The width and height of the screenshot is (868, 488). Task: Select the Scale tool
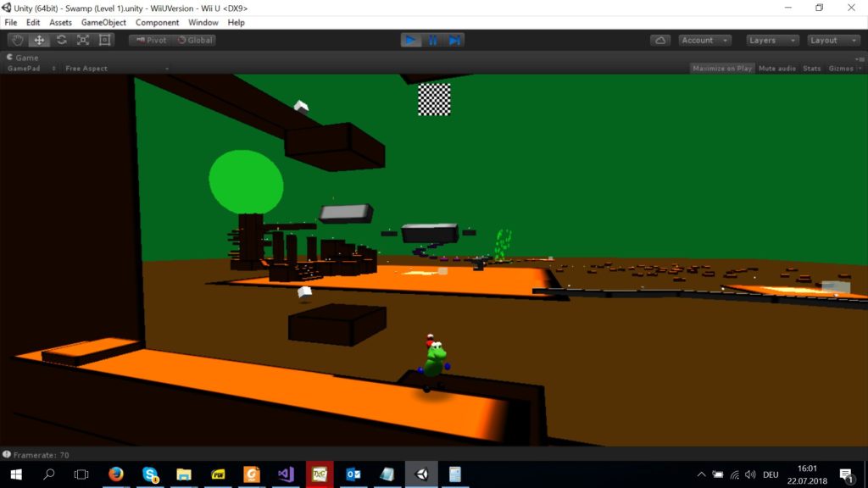(83, 41)
